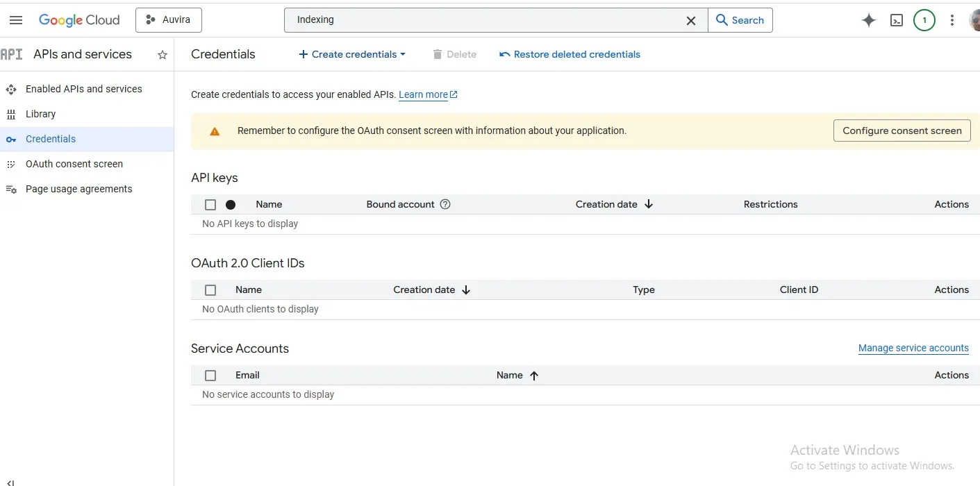This screenshot has width=980, height=486.
Task: Open the Auvira project selector
Action: (x=168, y=19)
